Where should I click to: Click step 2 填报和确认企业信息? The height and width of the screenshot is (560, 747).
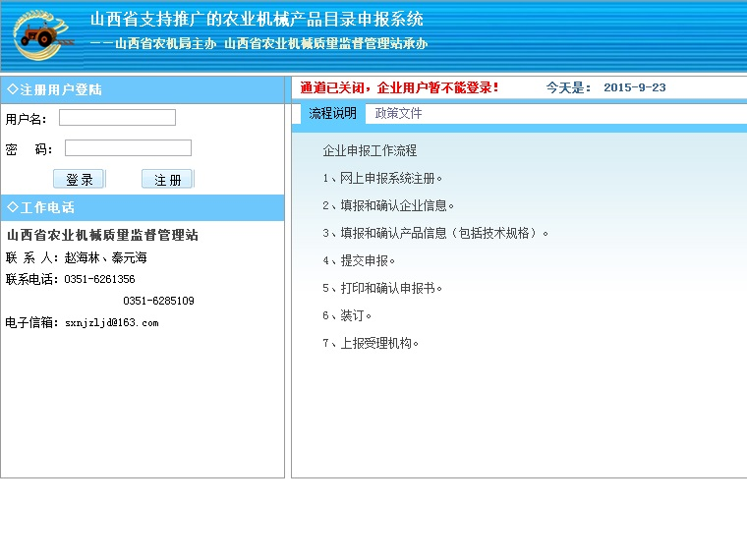[388, 205]
